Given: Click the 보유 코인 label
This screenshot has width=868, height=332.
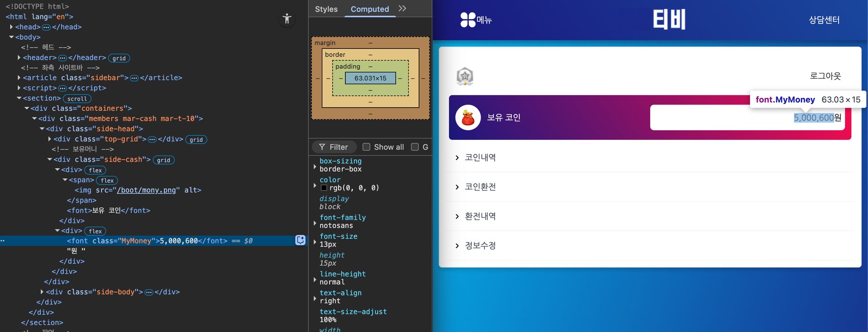Looking at the screenshot, I should (x=504, y=118).
